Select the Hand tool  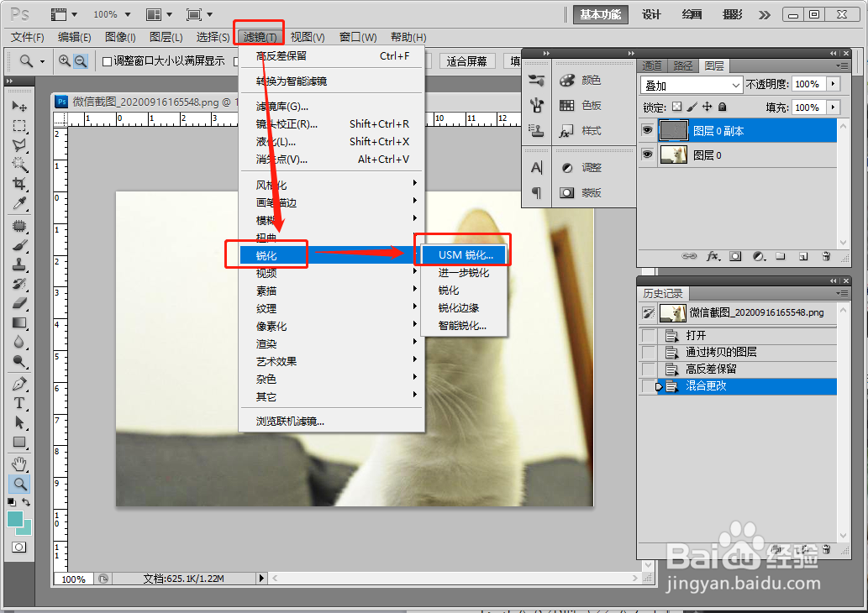pos(19,464)
